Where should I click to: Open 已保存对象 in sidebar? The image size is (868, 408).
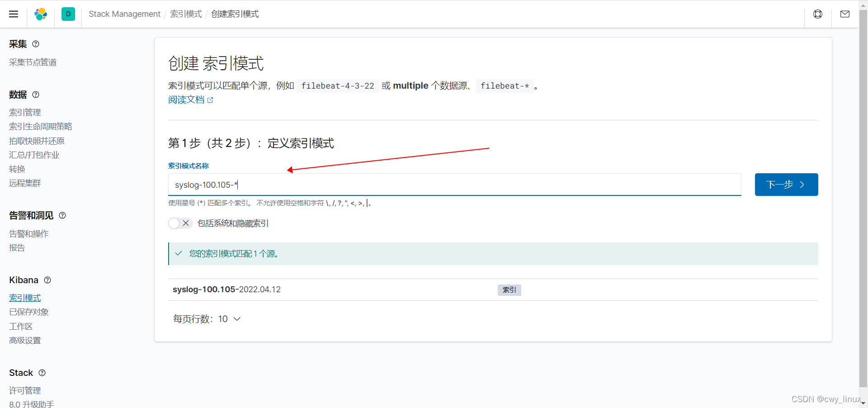[29, 312]
